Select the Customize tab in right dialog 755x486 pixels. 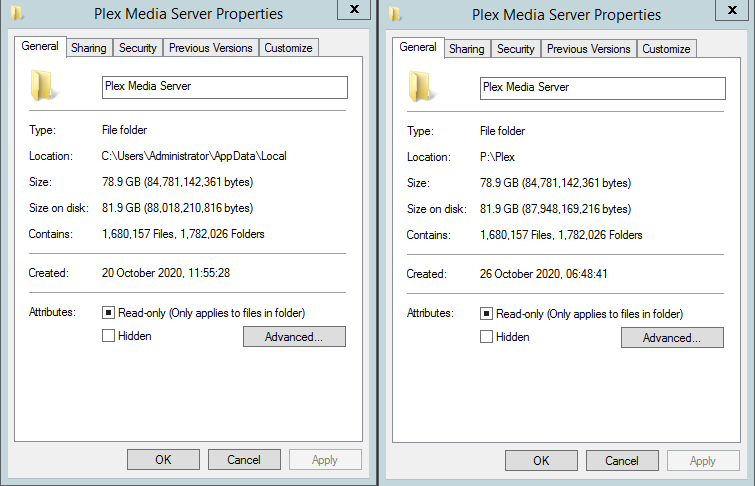click(666, 49)
